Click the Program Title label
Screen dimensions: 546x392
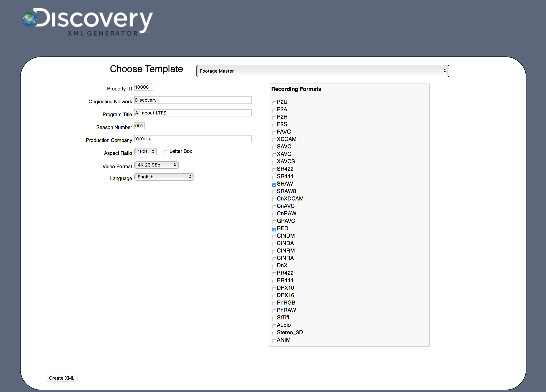tap(117, 114)
